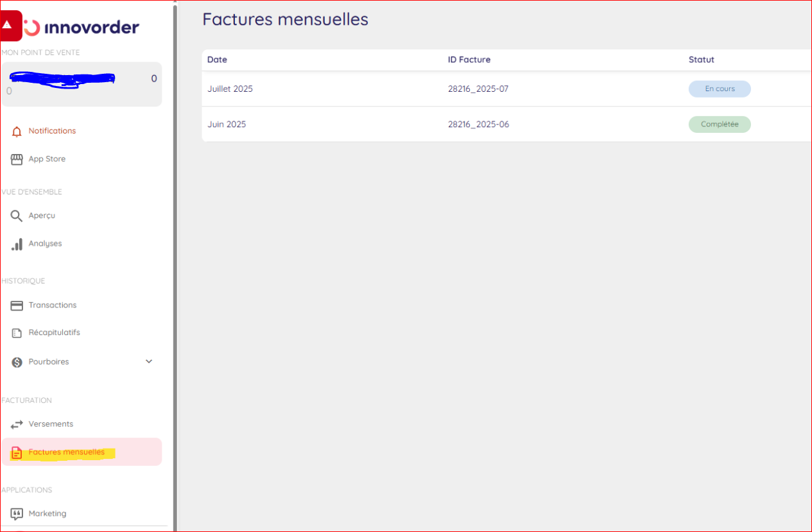Click the Aperçu magnifier icon

pyautogui.click(x=17, y=216)
